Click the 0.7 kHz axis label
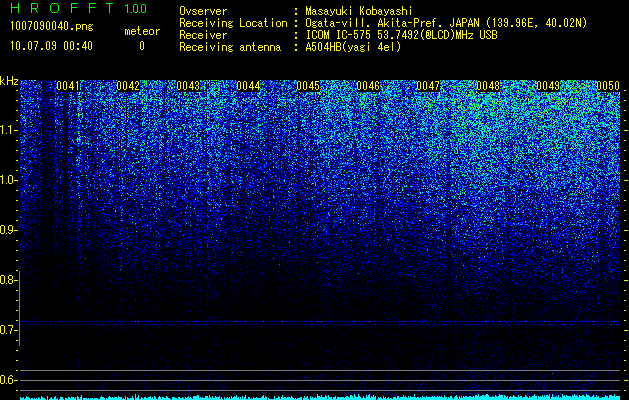Screen dimensions: 629x400 coord(9,330)
